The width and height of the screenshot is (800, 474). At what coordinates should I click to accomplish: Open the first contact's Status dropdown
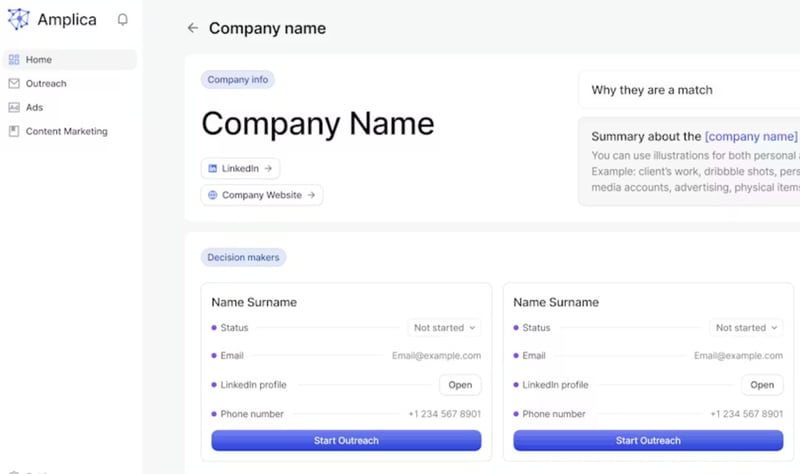pyautogui.click(x=444, y=328)
